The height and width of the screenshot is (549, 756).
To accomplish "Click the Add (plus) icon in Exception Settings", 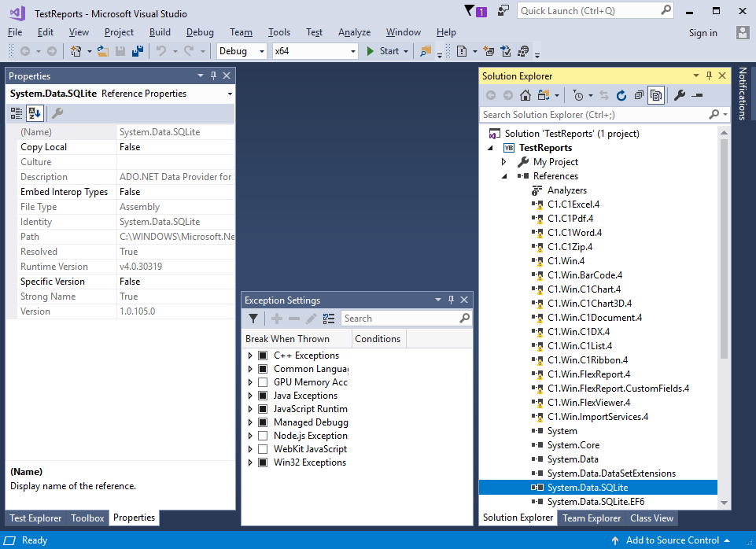I will pyautogui.click(x=277, y=319).
